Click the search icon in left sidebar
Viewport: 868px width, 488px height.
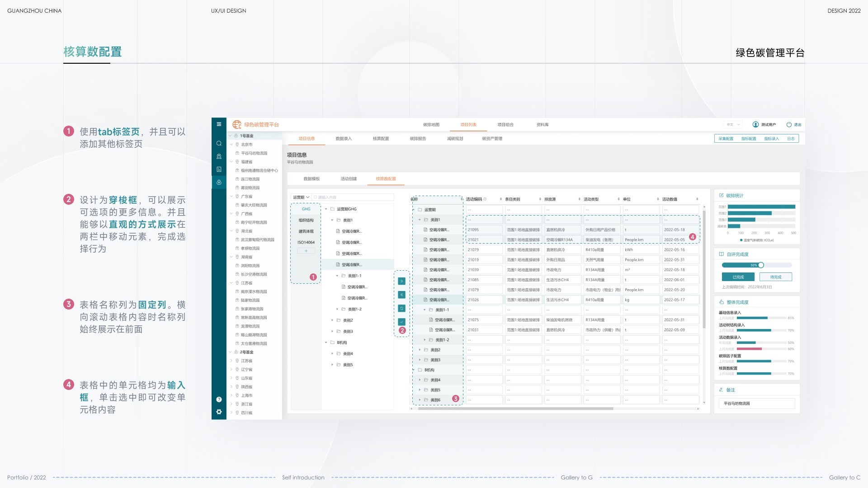point(219,143)
